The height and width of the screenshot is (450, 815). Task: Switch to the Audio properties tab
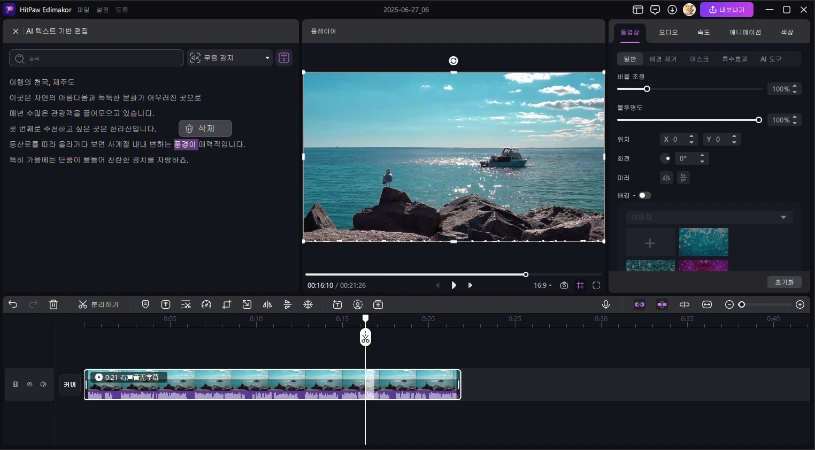668,32
